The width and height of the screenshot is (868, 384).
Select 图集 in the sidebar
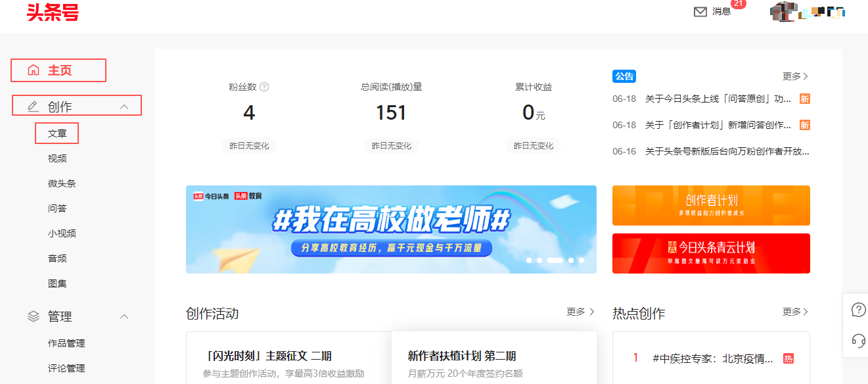point(57,283)
